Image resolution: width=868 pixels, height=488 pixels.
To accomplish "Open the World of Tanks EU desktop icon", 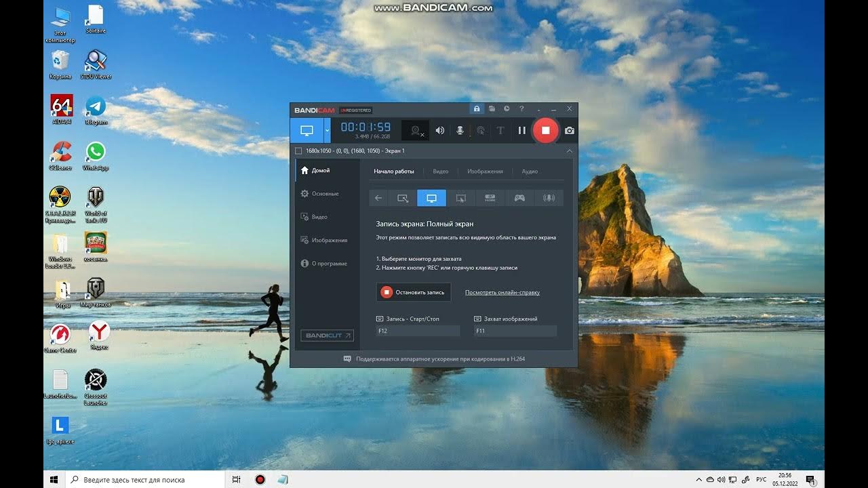I will tap(96, 205).
